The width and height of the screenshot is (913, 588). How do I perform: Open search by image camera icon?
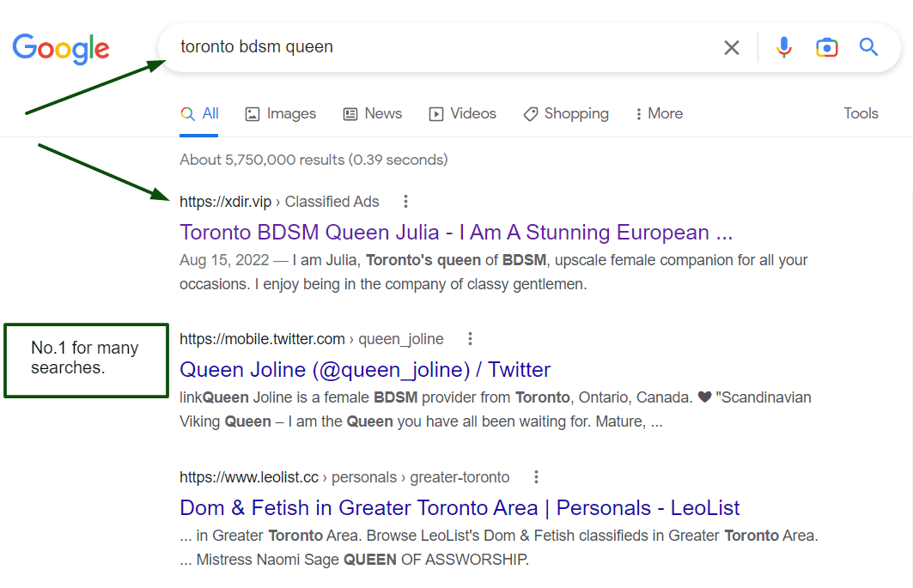point(827,47)
